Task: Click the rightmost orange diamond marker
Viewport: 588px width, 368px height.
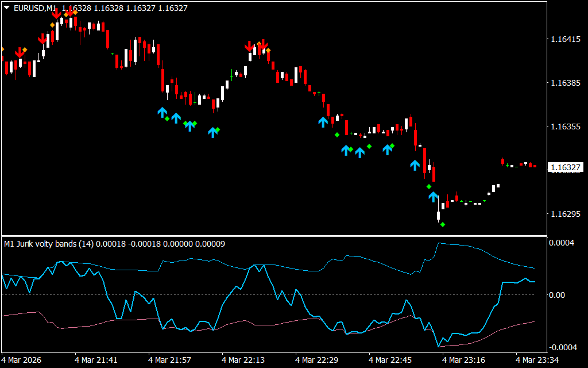Action: (x=268, y=51)
